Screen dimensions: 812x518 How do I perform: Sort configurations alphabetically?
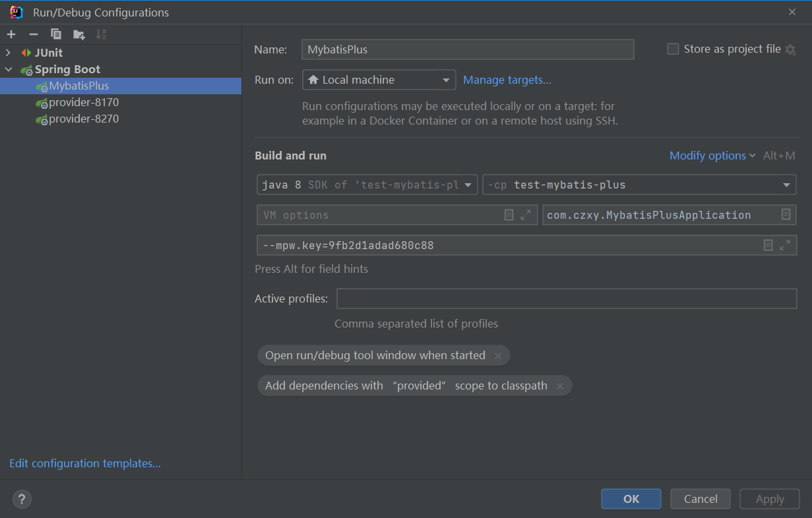(100, 34)
